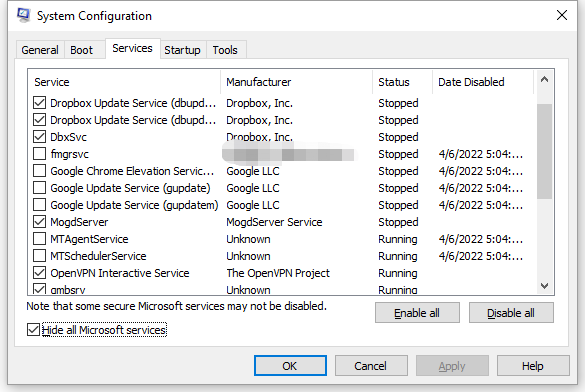Go to the Startup tab
Viewport: 585px width, 392px height.
point(182,50)
